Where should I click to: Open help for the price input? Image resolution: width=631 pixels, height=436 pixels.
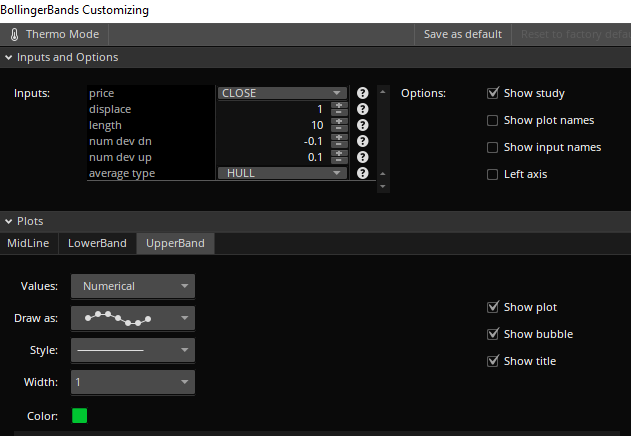363,93
